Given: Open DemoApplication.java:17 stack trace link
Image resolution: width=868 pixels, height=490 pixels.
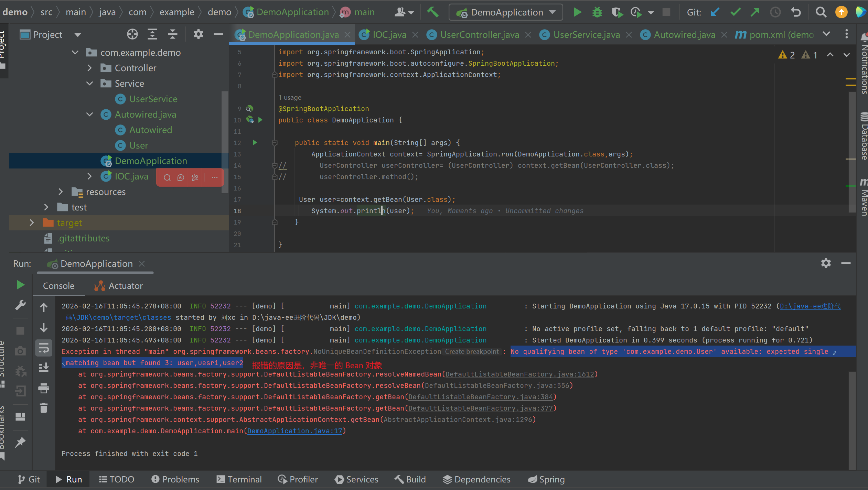Looking at the screenshot, I should [x=295, y=431].
